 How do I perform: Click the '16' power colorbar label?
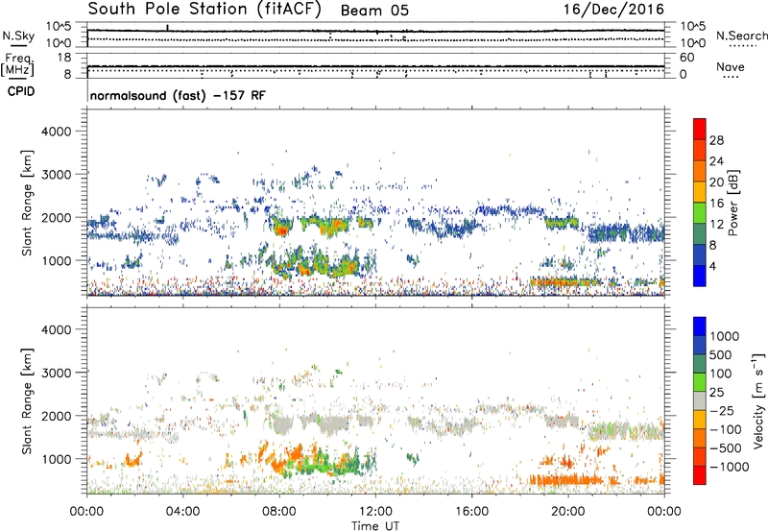(x=716, y=204)
